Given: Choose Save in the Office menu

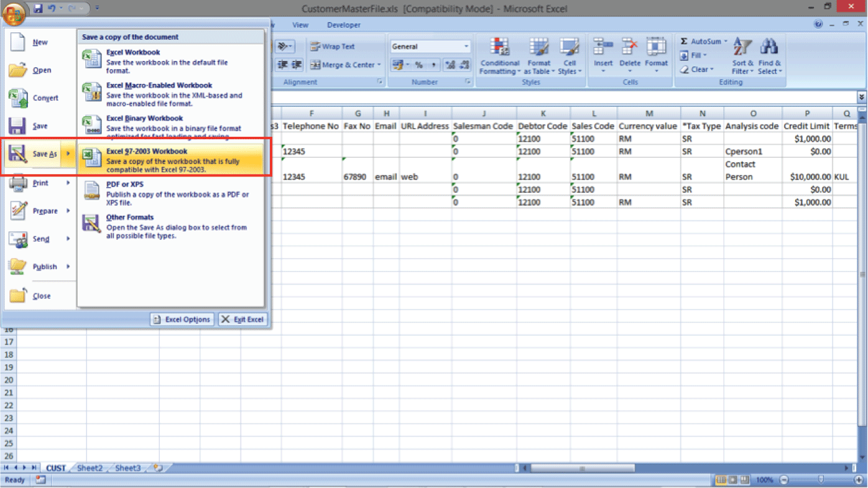Looking at the screenshot, I should point(39,126).
